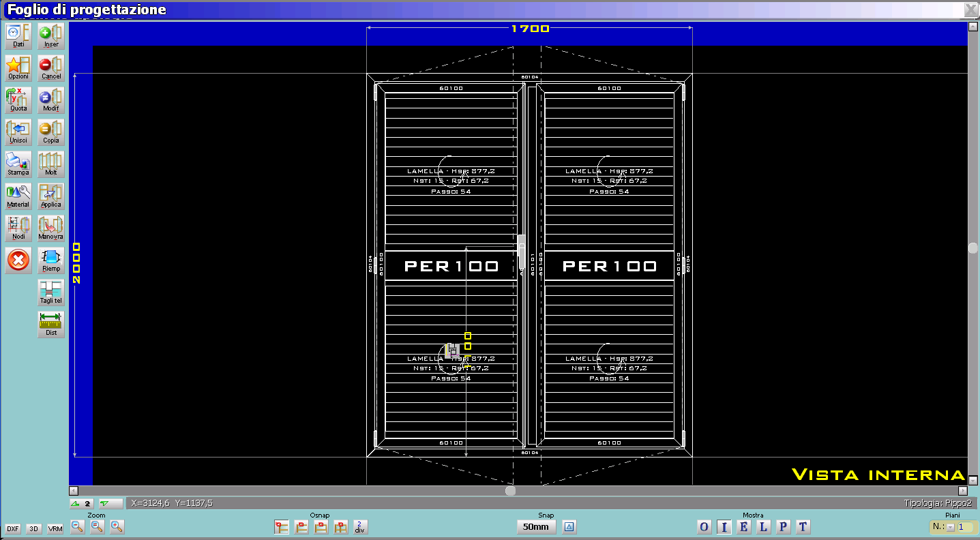
Task: Select the Molt tool
Action: [51, 164]
